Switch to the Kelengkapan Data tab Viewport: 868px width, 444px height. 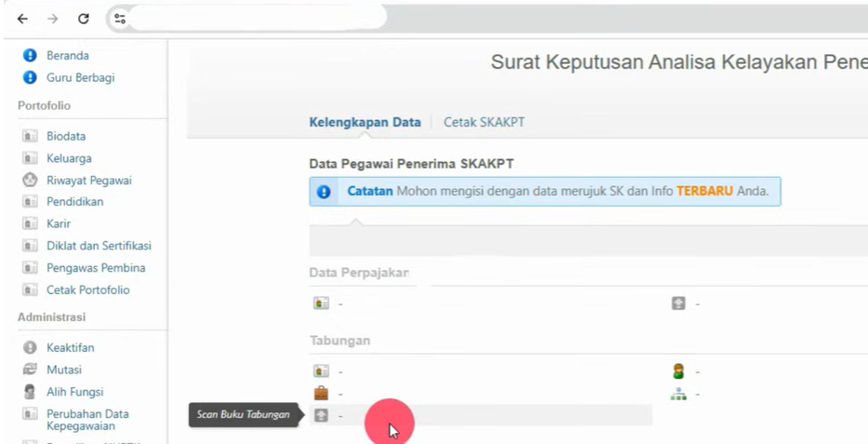365,122
